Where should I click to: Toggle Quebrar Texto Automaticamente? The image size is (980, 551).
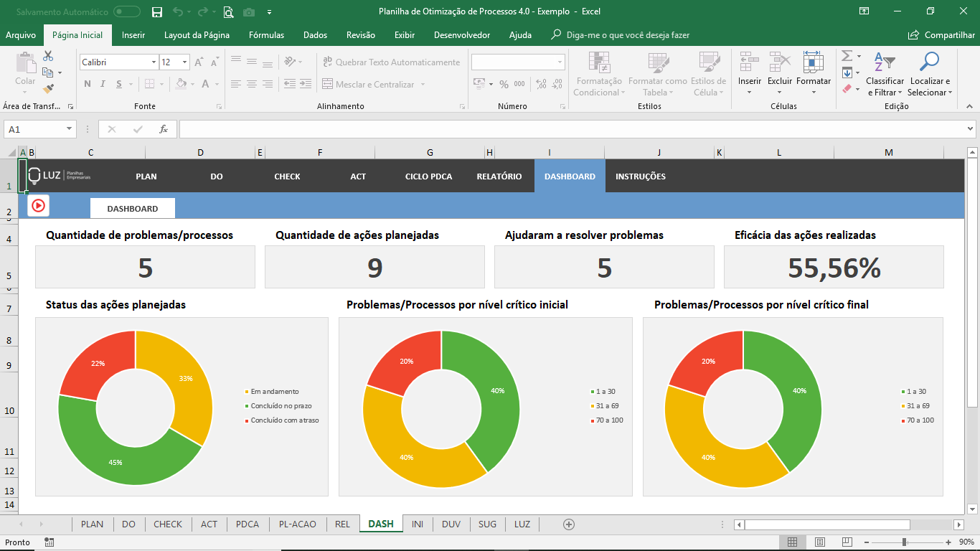(391, 62)
